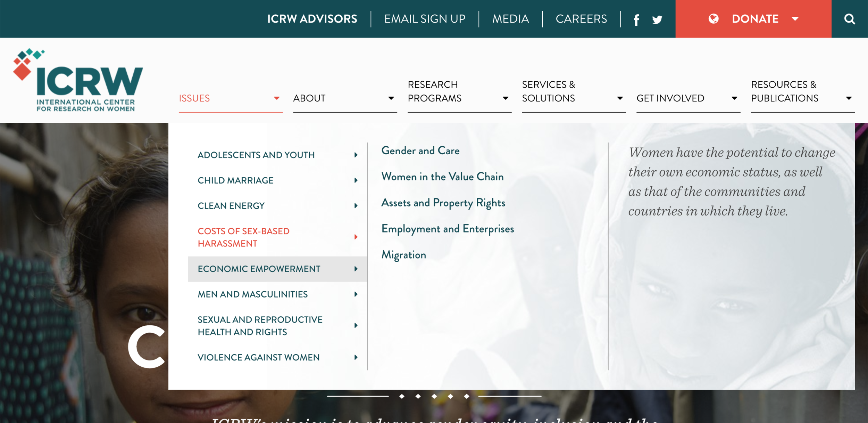Viewport: 868px width, 423px height.
Task: Select Men and Masculinities issue
Action: coord(253,294)
